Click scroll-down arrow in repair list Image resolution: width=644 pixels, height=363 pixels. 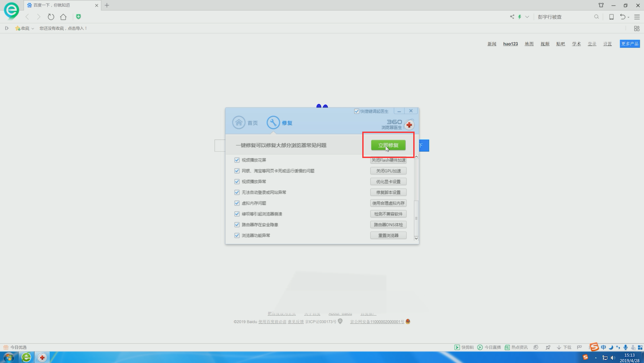point(416,239)
